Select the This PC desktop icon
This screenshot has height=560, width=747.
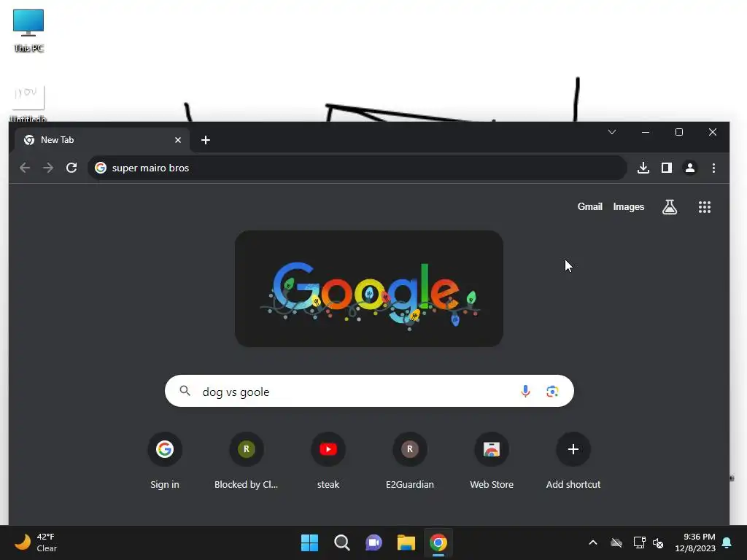[x=28, y=31]
